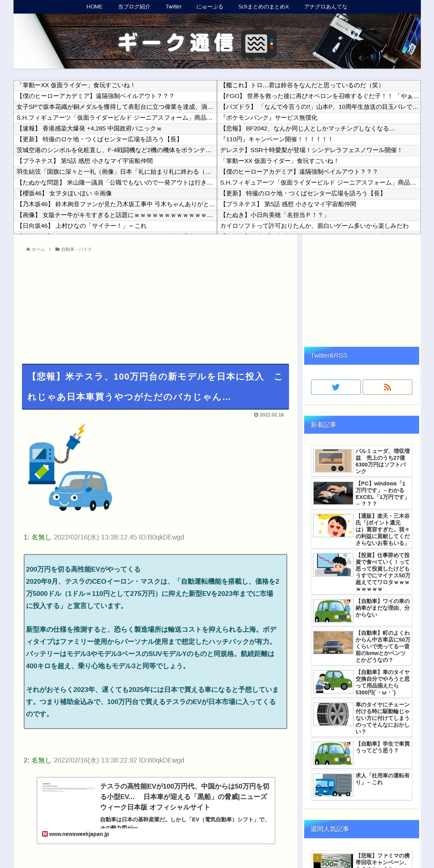Open 羽生結弦「国旗に深々と一礼 headline
This screenshot has height=868, width=434.
click(115, 172)
